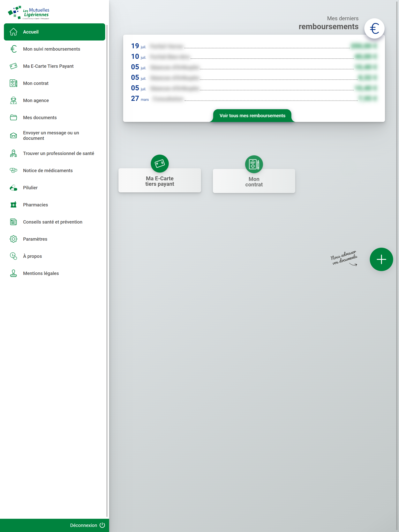The width and height of the screenshot is (399, 532).
Task: Click the envelope icon for Envoyer un message
Action: (13, 135)
